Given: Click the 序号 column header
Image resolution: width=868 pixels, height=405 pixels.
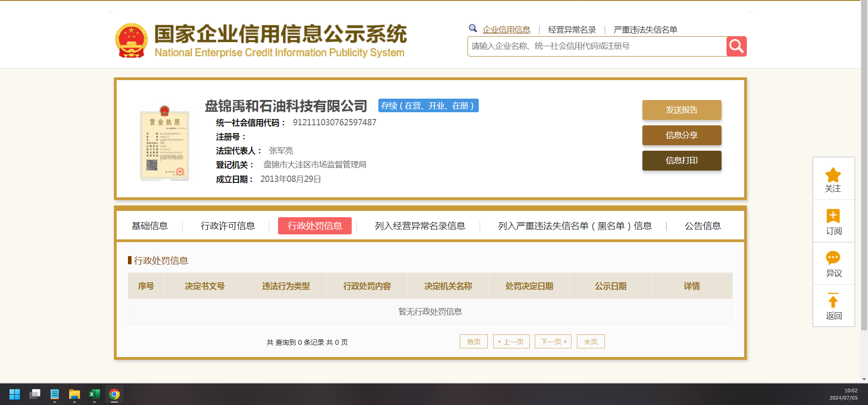Looking at the screenshot, I should [146, 286].
